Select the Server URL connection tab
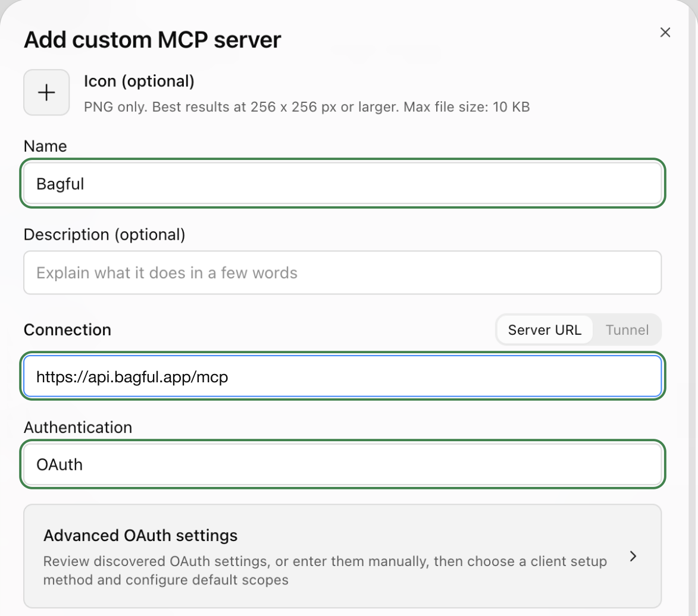Viewport: 698px width, 616px height. coord(544,330)
